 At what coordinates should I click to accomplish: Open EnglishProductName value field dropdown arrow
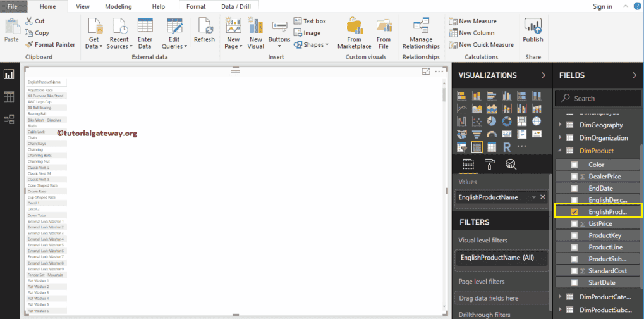click(x=533, y=197)
